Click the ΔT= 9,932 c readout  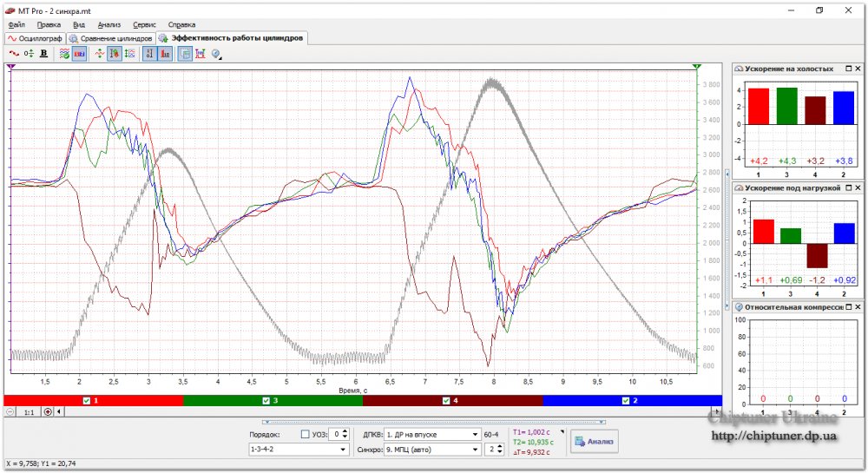531,452
